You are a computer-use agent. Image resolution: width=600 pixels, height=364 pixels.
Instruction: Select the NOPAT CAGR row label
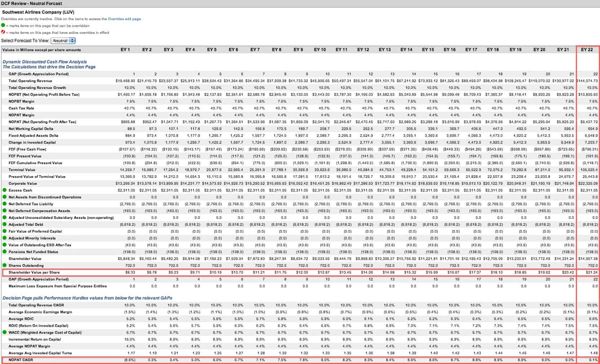tap(21, 360)
